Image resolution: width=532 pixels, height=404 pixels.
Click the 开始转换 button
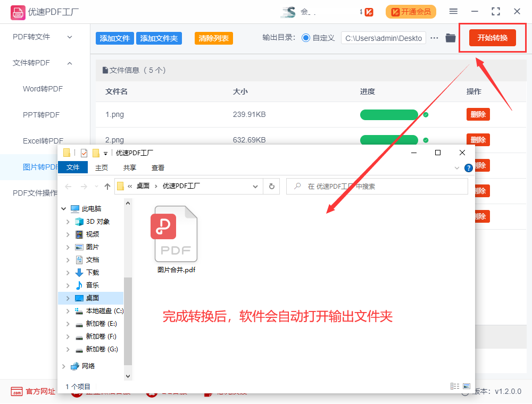click(x=493, y=38)
